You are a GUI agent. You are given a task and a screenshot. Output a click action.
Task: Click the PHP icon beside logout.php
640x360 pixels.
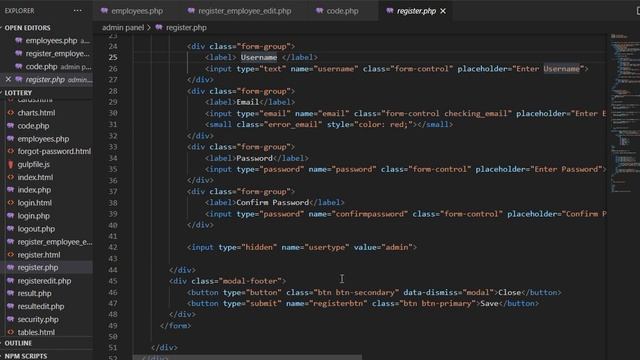(11, 228)
